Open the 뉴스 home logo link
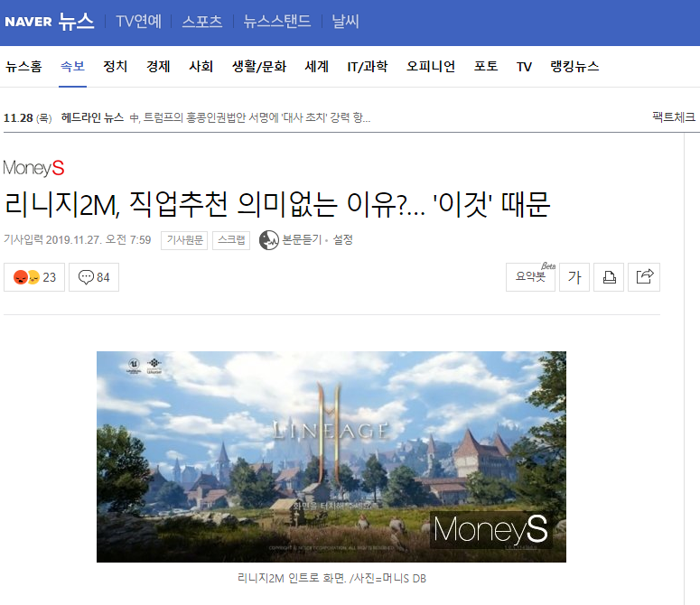 click(77, 22)
